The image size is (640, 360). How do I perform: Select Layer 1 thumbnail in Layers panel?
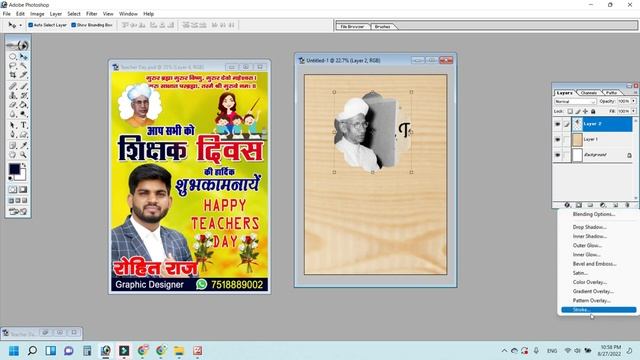[577, 140]
